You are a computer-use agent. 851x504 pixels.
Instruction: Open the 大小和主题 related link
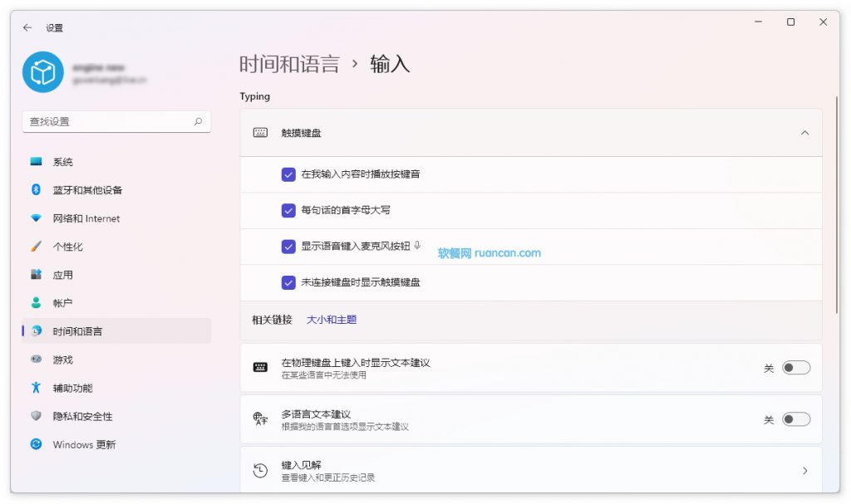(x=332, y=320)
